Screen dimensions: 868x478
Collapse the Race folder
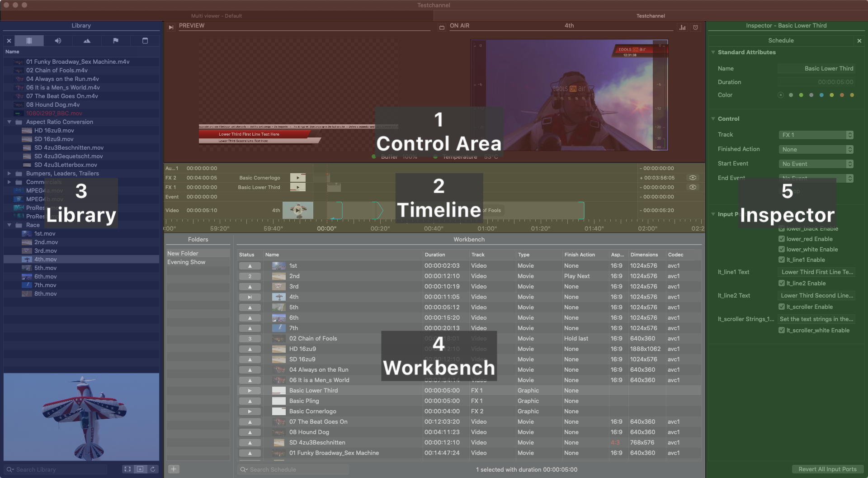coord(9,225)
